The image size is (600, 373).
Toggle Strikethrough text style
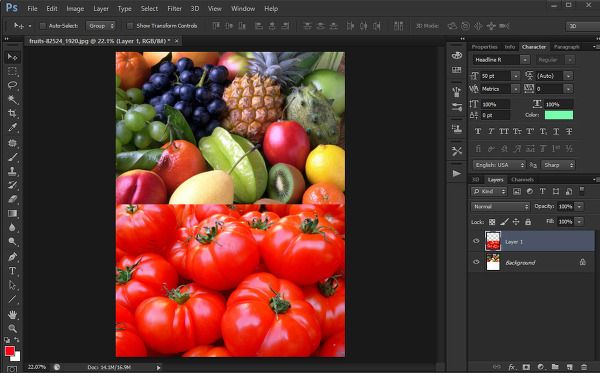pyautogui.click(x=569, y=131)
